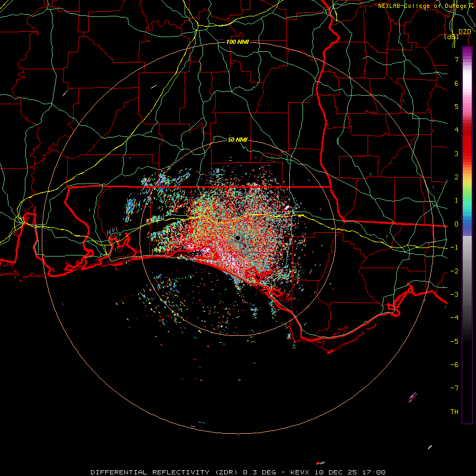Screen dimensions: 476x476
Task: Click the '-7' value on color scale
Action: pos(454,388)
